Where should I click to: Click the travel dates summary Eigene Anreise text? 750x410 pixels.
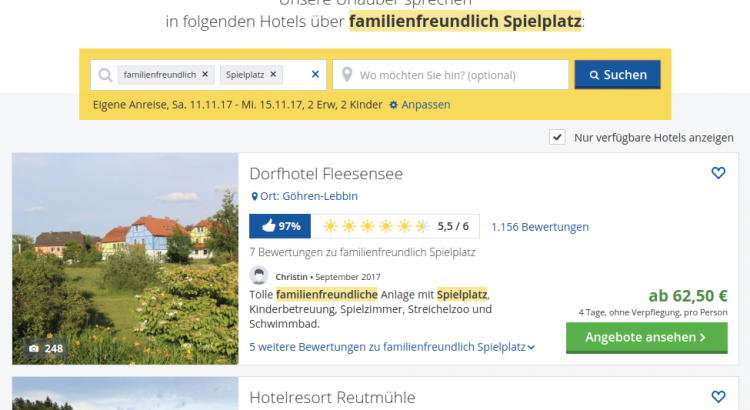(237, 105)
